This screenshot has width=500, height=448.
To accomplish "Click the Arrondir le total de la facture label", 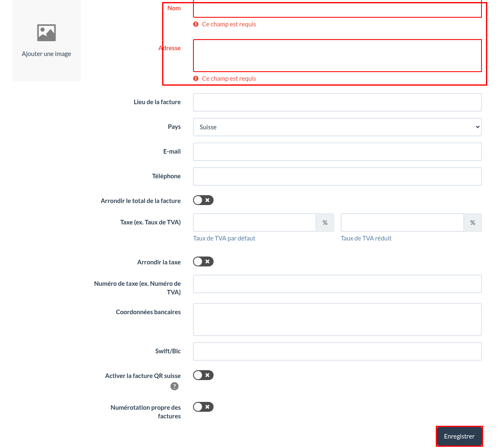I will 141,201.
